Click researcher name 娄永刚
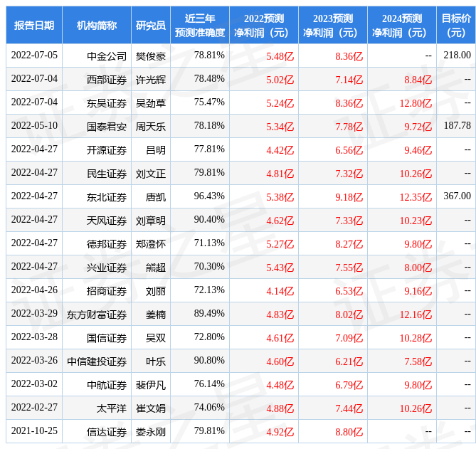 [x=151, y=432]
